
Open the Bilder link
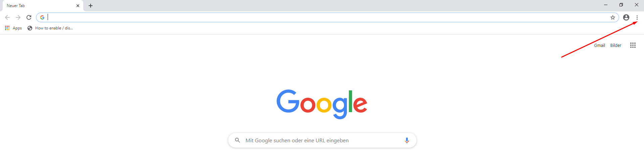click(x=615, y=45)
